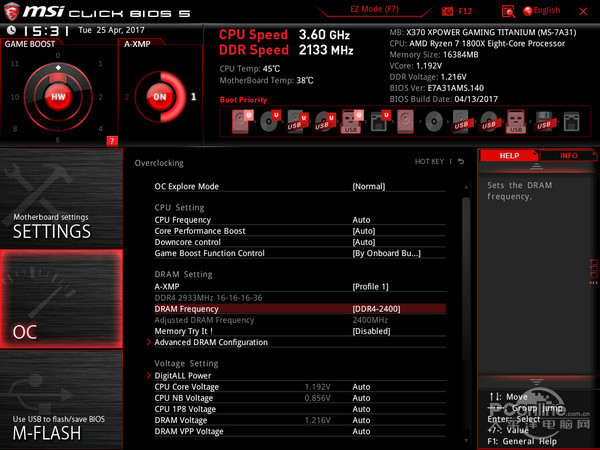Take a screenshot with F12 camera icon

(x=447, y=11)
